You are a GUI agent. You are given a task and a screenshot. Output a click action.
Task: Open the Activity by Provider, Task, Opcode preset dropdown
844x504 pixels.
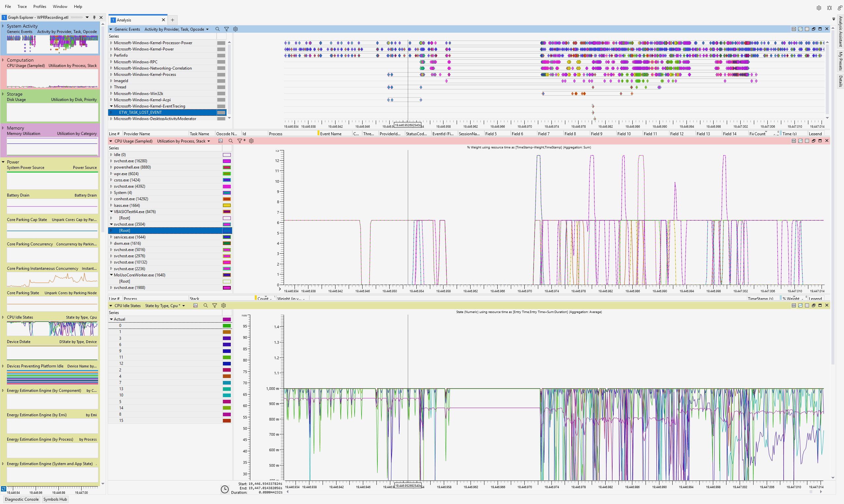(x=207, y=30)
